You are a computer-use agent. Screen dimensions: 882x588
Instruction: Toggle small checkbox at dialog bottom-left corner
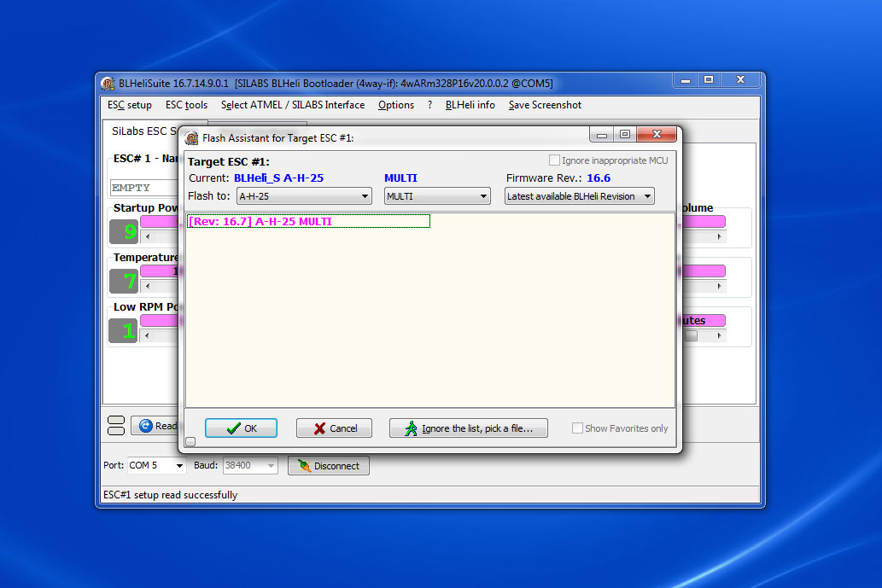tap(190, 442)
